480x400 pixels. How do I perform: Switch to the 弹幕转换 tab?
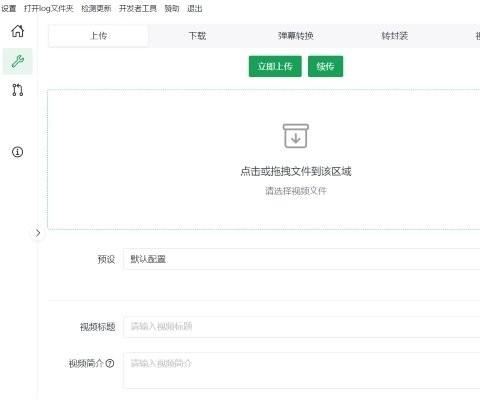coord(296,36)
